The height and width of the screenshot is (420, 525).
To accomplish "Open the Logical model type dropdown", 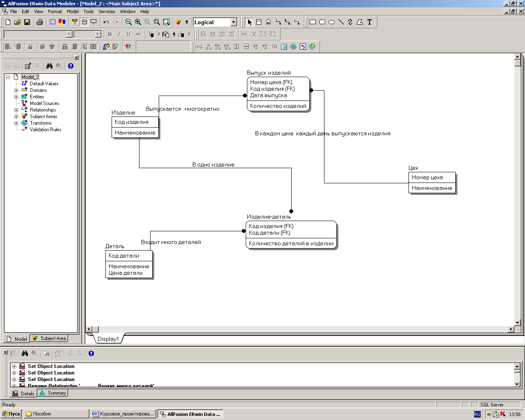I will tap(234, 22).
